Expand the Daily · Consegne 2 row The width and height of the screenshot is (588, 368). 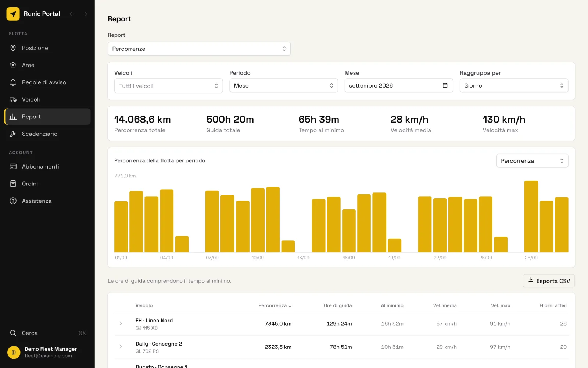coord(121,347)
